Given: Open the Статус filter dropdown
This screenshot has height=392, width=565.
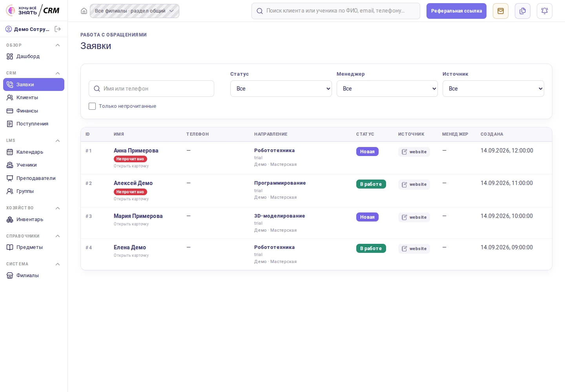Looking at the screenshot, I should (281, 89).
